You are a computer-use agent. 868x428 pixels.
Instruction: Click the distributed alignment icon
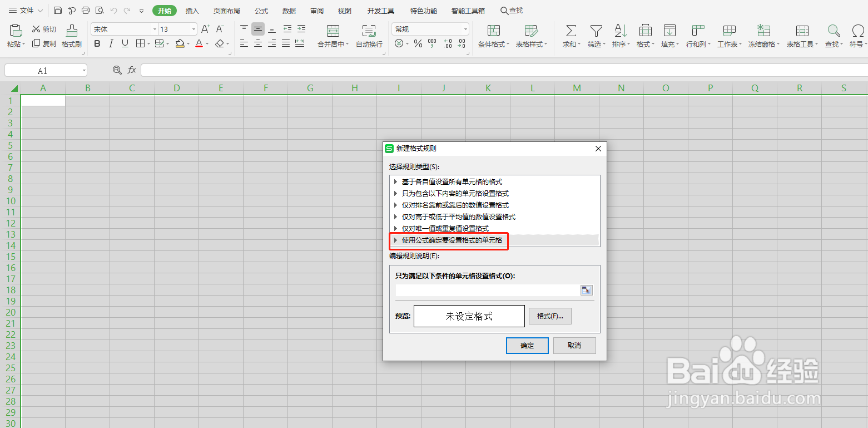pyautogui.click(x=300, y=43)
